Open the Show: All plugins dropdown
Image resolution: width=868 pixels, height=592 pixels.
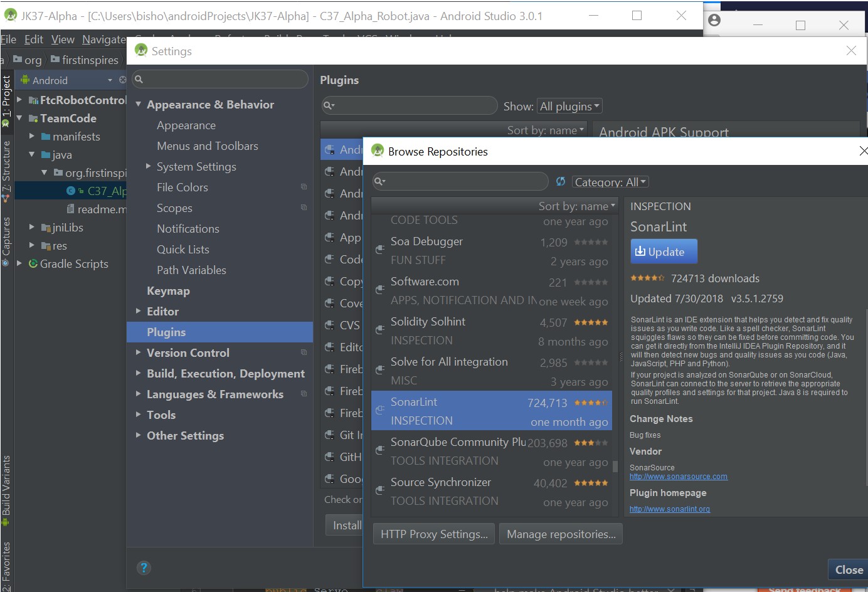[570, 106]
